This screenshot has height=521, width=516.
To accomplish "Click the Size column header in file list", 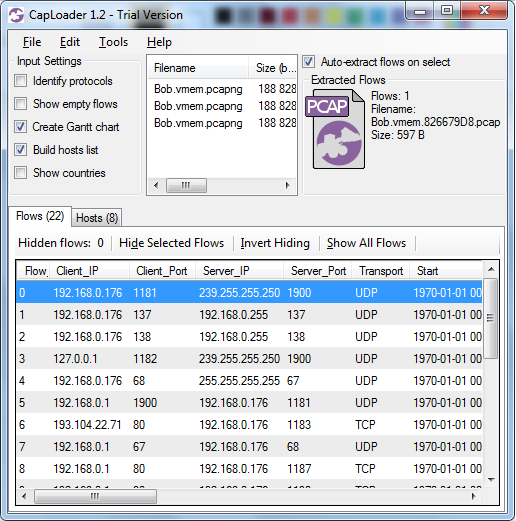I will pos(273,68).
